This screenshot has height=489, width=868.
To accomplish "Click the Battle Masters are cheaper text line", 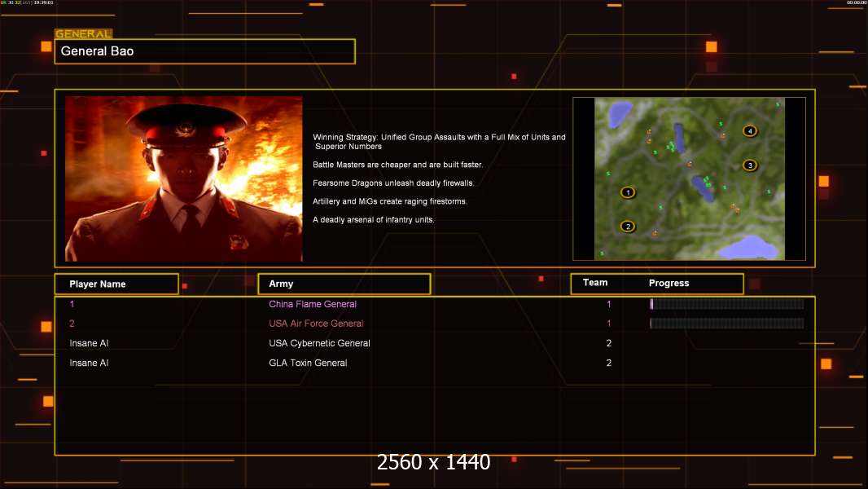I will tap(397, 165).
